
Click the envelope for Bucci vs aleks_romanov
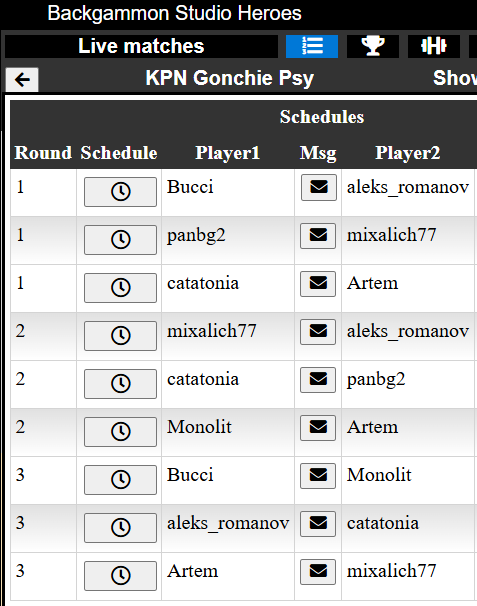click(x=319, y=187)
